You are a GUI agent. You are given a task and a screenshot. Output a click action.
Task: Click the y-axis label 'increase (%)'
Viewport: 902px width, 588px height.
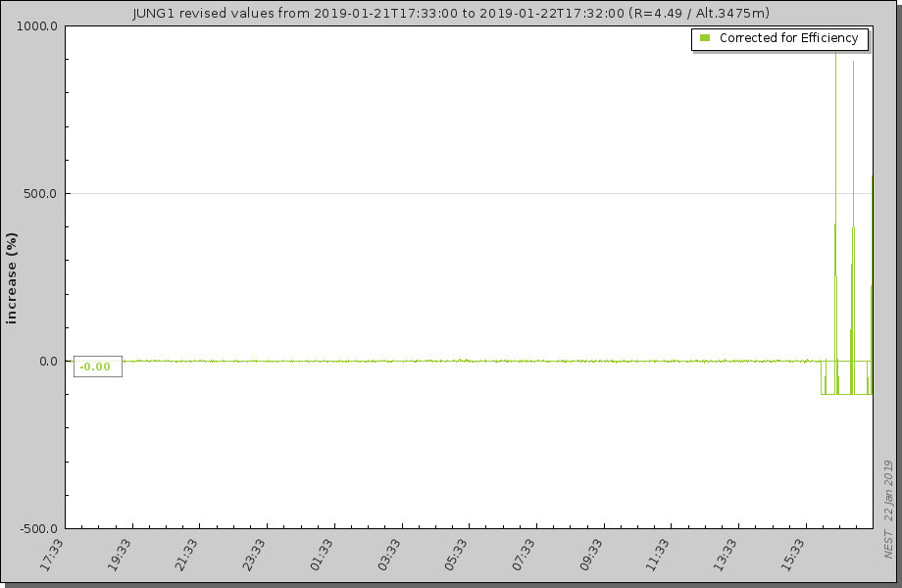click(x=12, y=278)
